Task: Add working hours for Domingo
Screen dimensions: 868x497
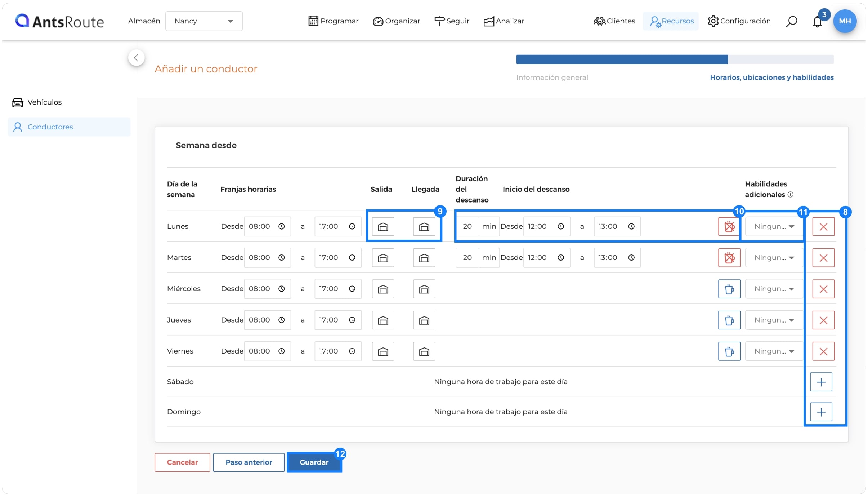Action: click(x=821, y=412)
